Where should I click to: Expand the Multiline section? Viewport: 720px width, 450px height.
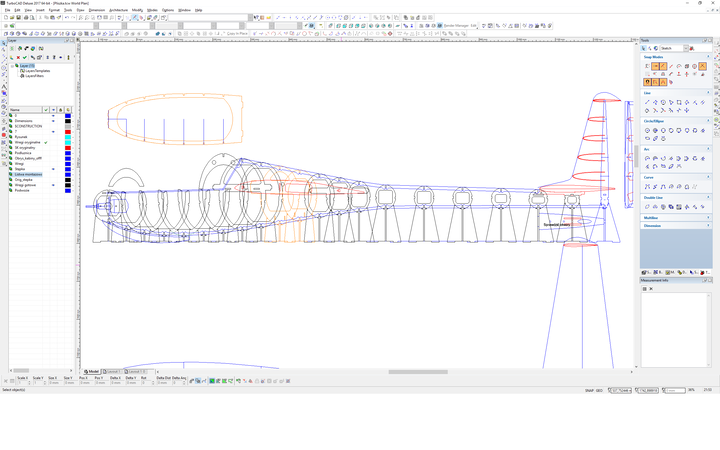[x=708, y=218]
